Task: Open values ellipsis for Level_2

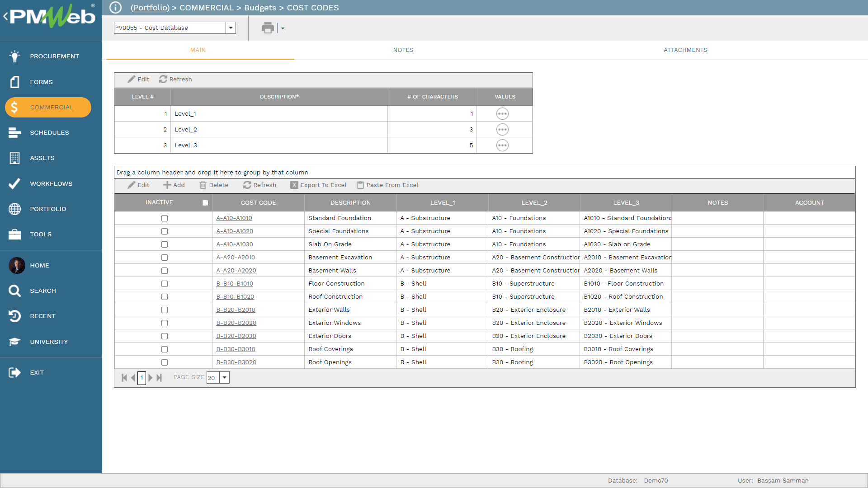Action: pos(502,129)
